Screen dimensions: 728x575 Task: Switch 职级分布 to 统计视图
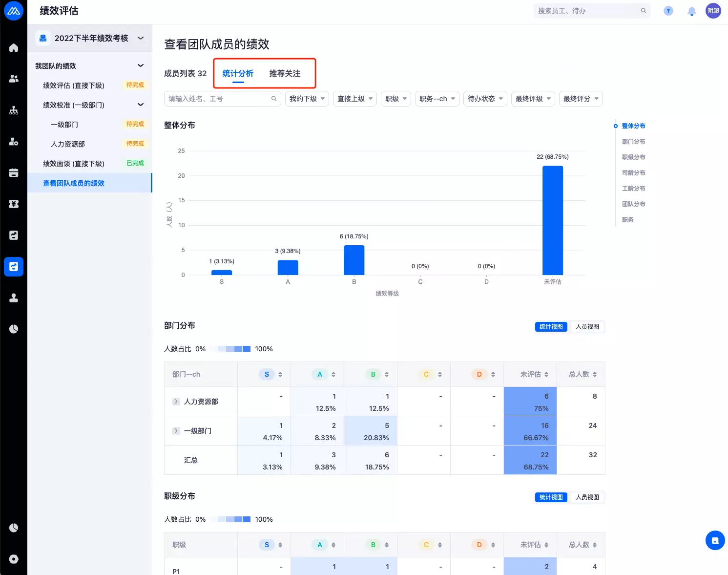tap(551, 497)
